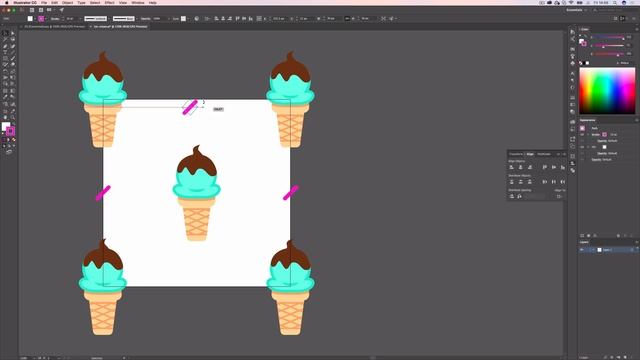
Task: Click the Recolor Artwork icon in the control bar
Action: coord(197,18)
